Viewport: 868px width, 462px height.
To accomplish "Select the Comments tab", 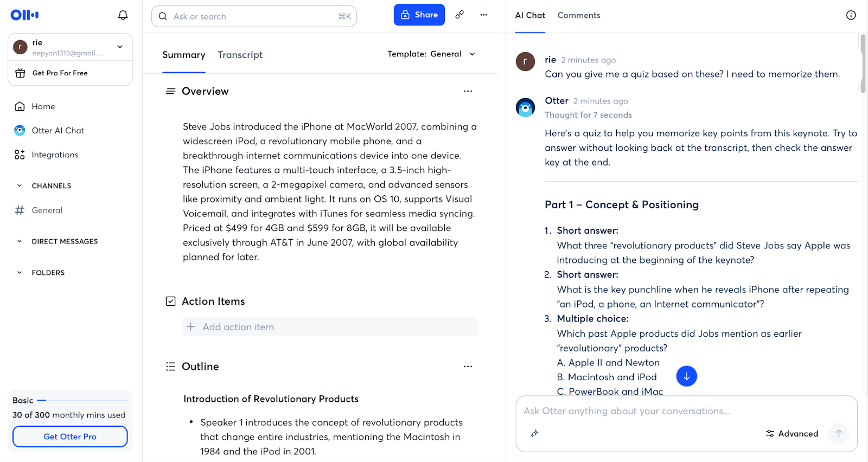I will [x=579, y=15].
